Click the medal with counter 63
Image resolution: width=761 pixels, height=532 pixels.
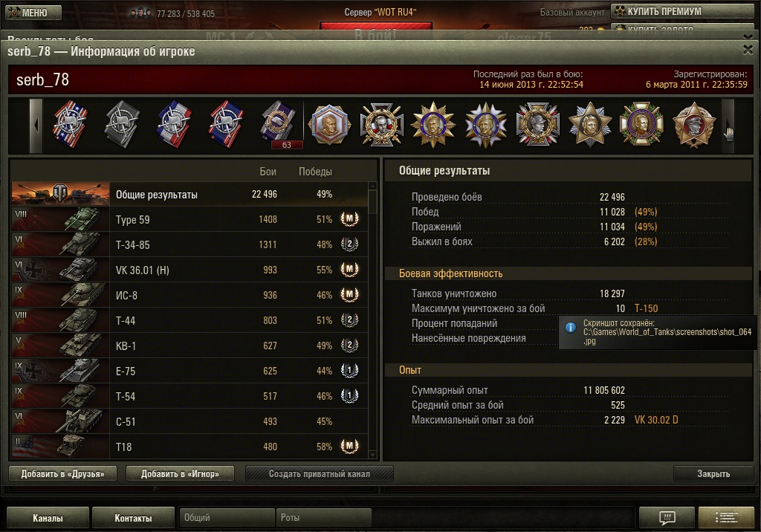pos(278,124)
